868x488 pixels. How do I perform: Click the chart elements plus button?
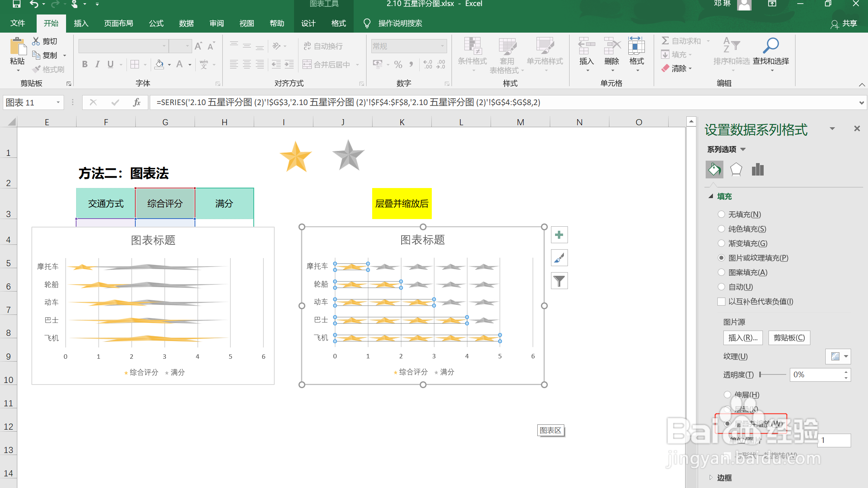pyautogui.click(x=559, y=234)
